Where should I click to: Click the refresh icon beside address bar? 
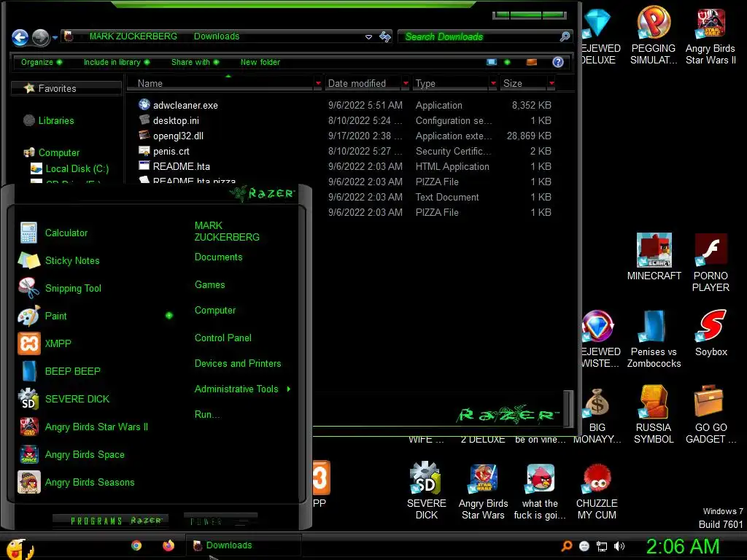click(x=385, y=36)
